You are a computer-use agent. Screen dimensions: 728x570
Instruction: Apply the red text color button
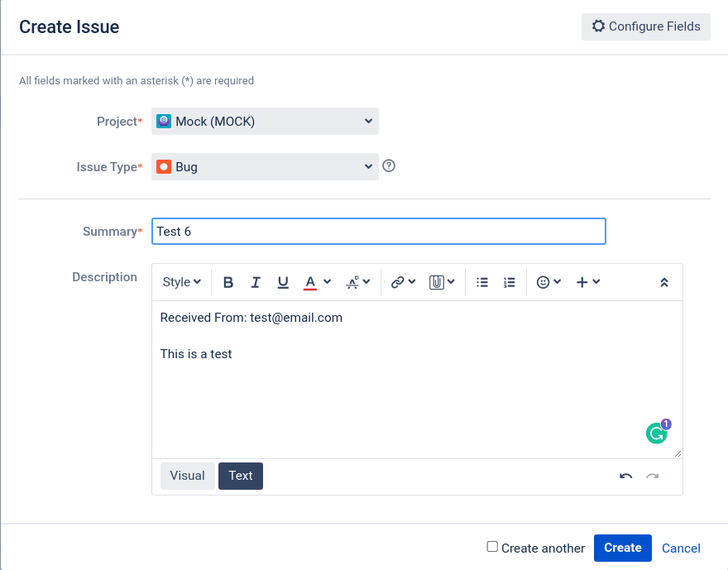coord(310,282)
